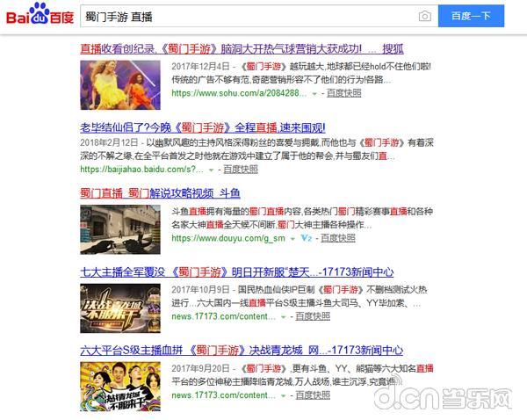Open camera image search icon
This screenshot has height=420, width=527.
point(425,16)
